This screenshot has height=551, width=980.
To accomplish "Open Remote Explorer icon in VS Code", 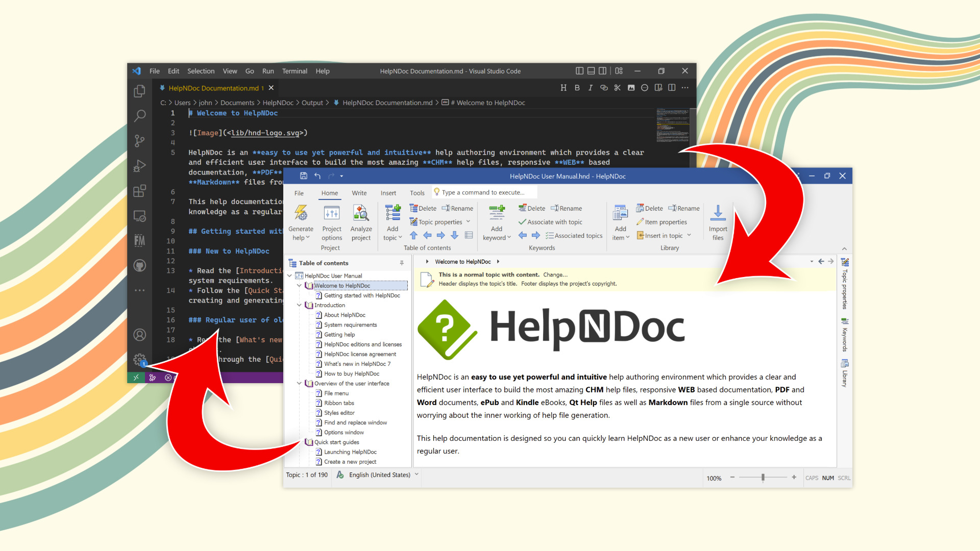I will tap(139, 216).
